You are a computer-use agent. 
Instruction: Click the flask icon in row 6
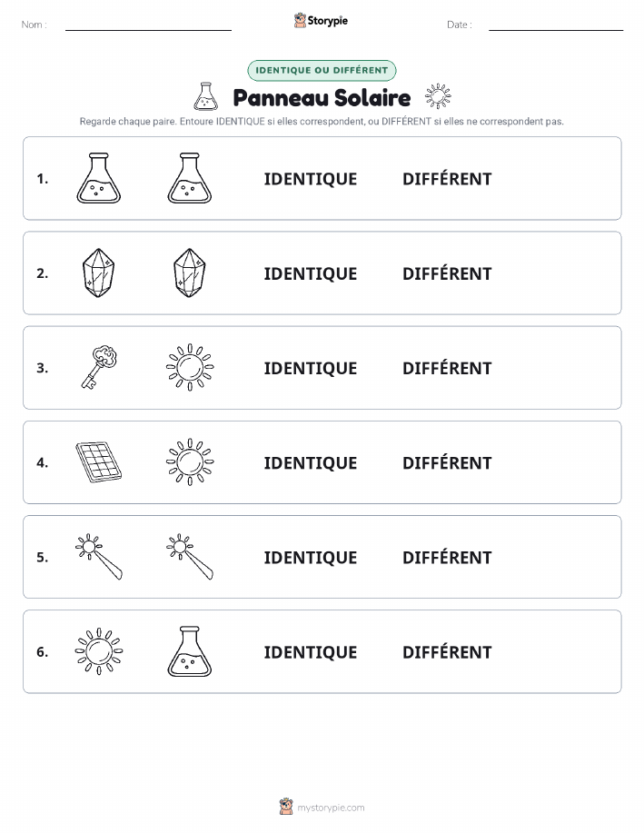pyautogui.click(x=190, y=651)
